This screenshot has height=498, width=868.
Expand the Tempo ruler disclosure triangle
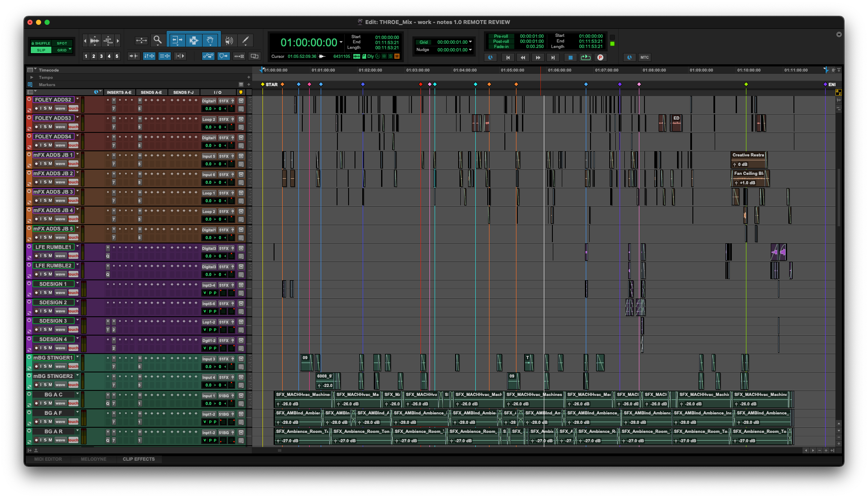tap(32, 78)
